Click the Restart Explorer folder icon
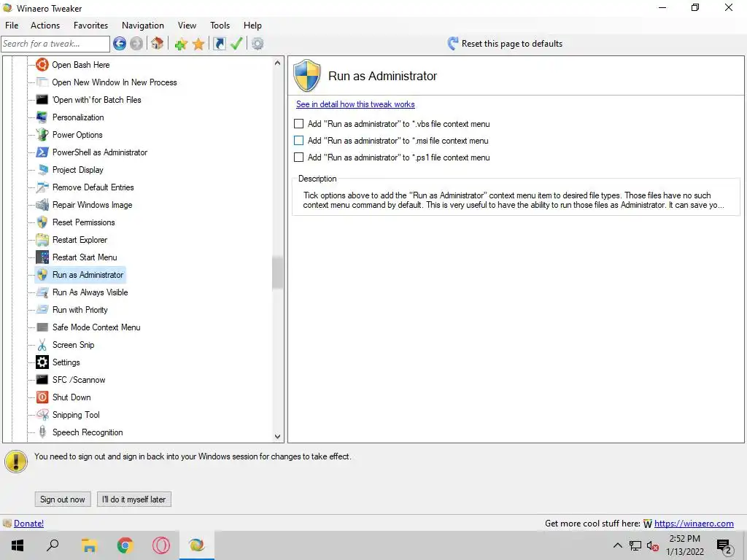Screen dimensions: 747x560 click(x=42, y=239)
